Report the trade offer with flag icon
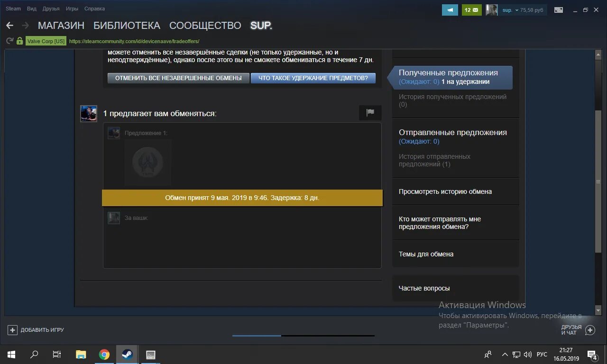Screen dimensions: 607x364 pos(370,113)
